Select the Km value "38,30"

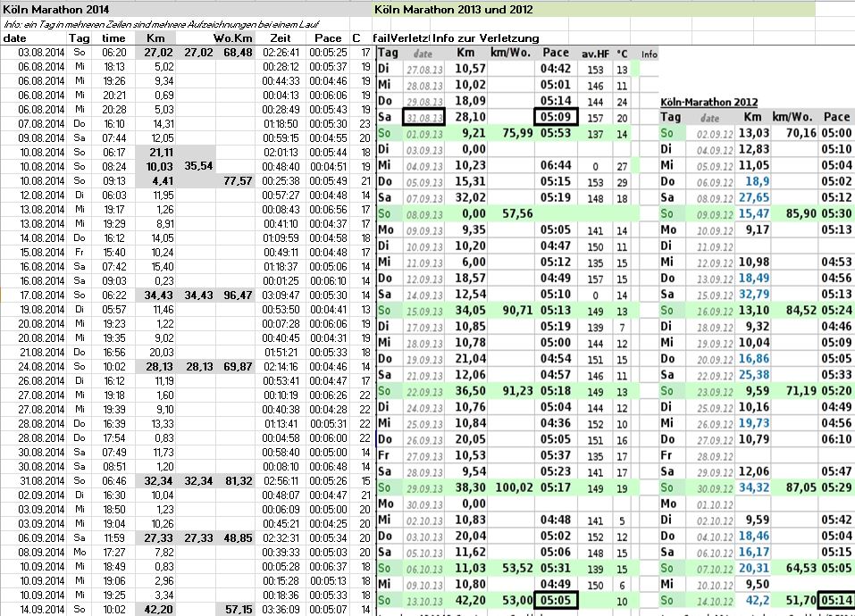point(471,487)
